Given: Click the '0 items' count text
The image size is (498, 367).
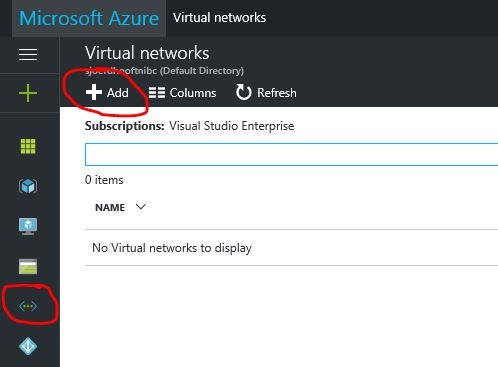Looking at the screenshot, I should pos(104,180).
